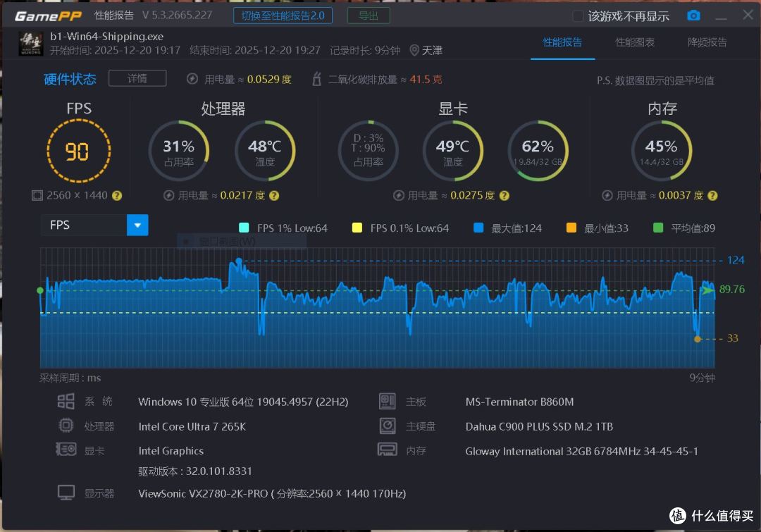The width and height of the screenshot is (761, 532).
Task: Click the video memory 62% gauge
Action: tap(538, 151)
